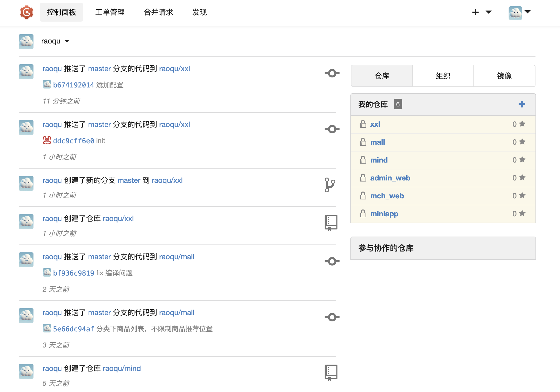This screenshot has height=392, width=560.
Task: Open admin_web repository link
Action: coord(390,178)
